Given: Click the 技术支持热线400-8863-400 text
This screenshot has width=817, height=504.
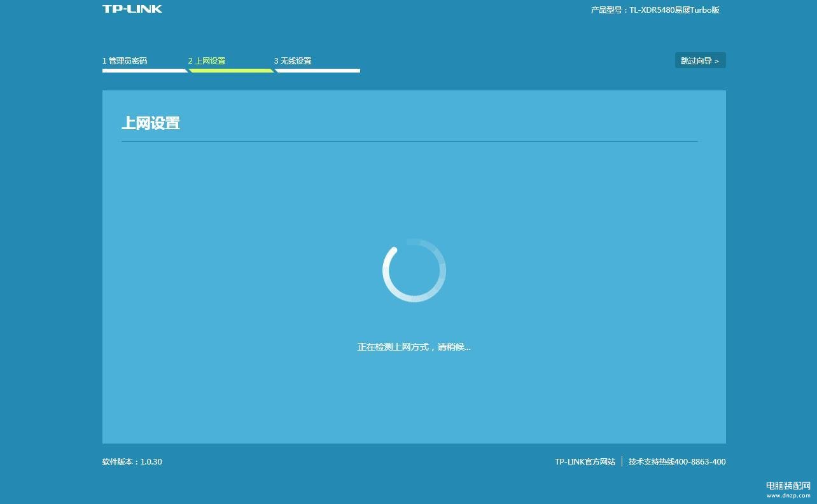Looking at the screenshot, I should click(677, 462).
